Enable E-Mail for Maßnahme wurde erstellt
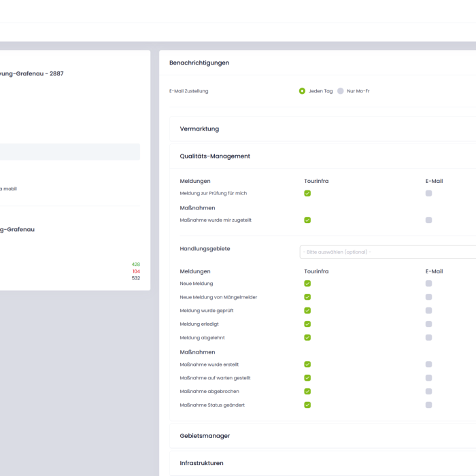Viewport: 476px width, 476px height. 428,364
